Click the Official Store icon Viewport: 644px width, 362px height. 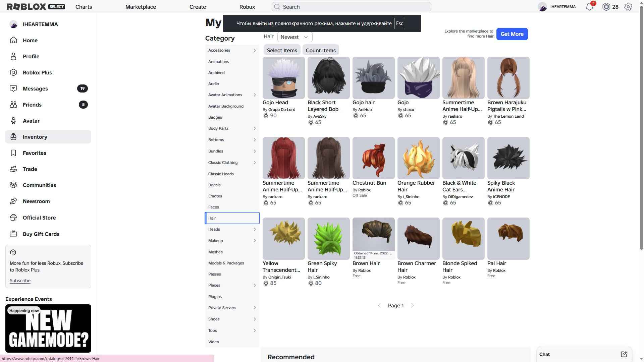click(13, 218)
